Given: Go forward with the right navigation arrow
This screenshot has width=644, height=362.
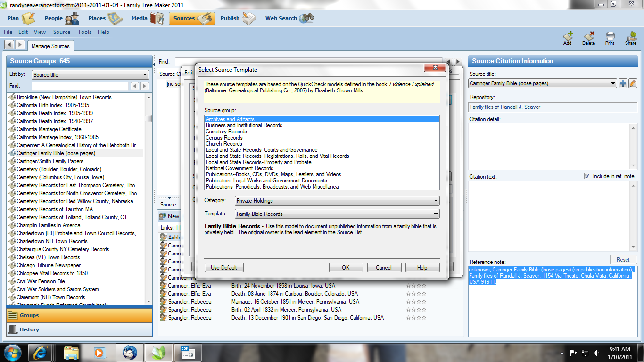Looking at the screenshot, I should coord(20,44).
